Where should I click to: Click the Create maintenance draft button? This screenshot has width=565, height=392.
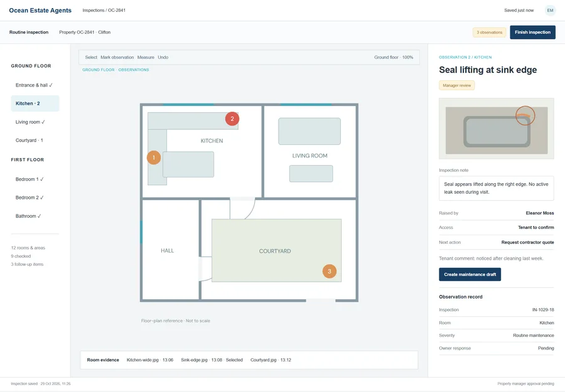click(x=470, y=274)
